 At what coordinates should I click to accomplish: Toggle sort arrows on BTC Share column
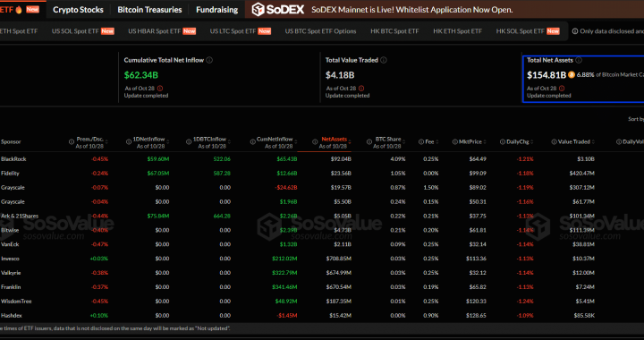coord(403,141)
